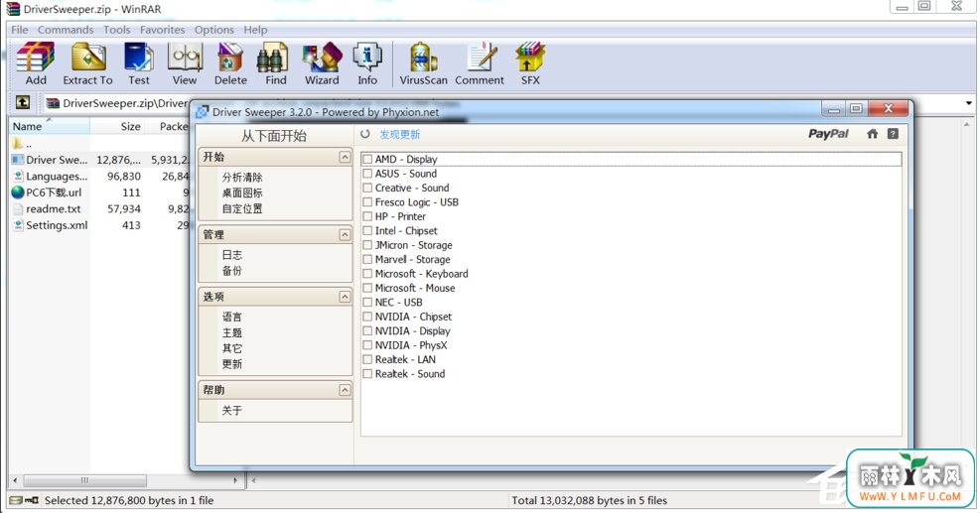Tick the Creative - Sound checkbox
The image size is (980, 513).
click(x=367, y=189)
